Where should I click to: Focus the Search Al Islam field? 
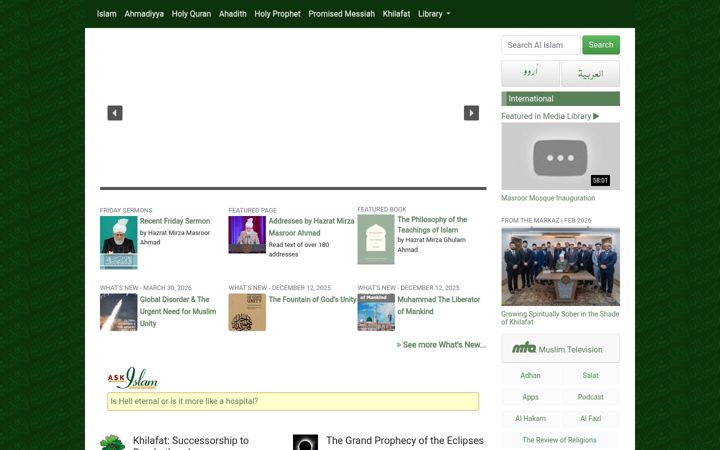point(541,45)
